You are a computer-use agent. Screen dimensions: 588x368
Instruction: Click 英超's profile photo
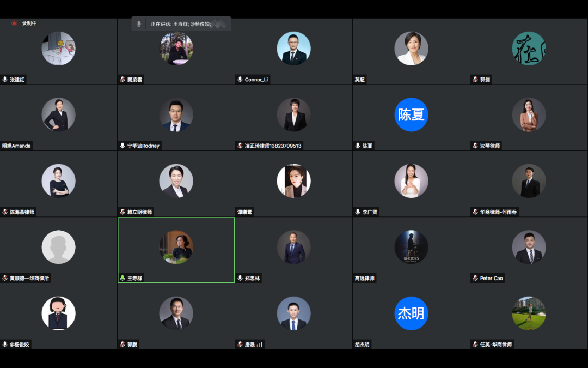coord(411,49)
